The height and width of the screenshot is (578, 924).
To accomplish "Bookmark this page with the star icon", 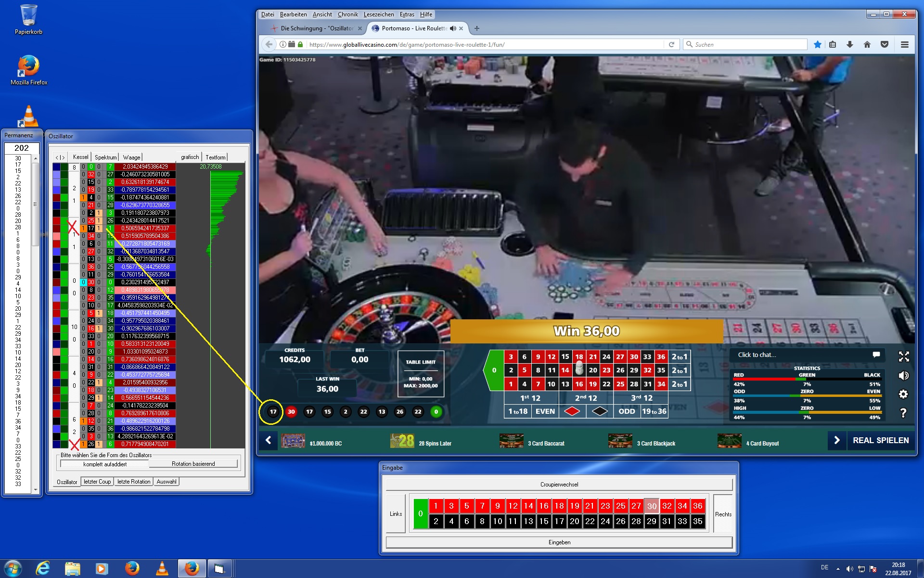I will click(817, 44).
